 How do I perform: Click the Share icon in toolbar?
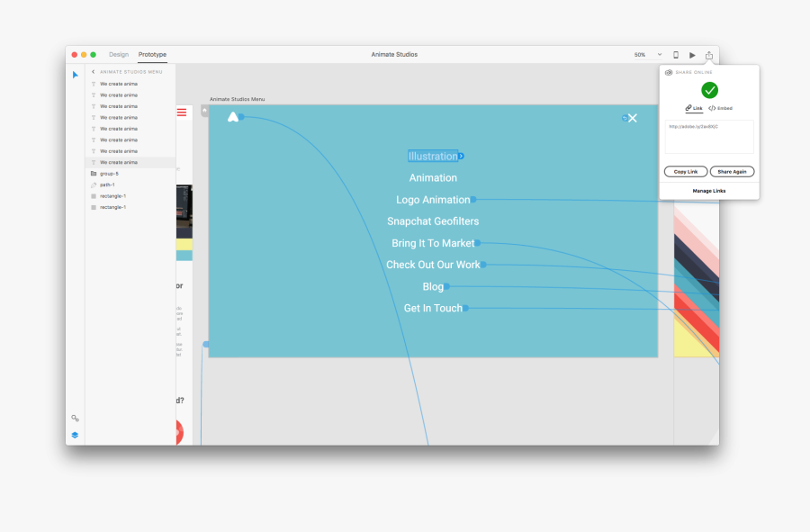pos(709,55)
